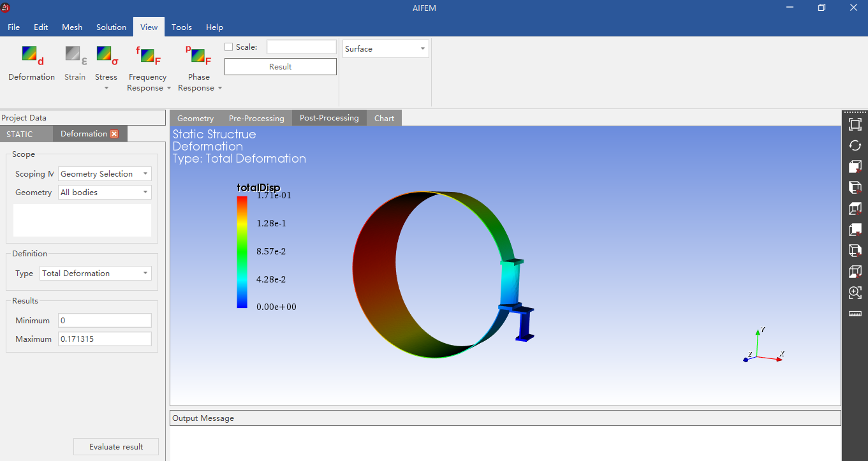868x461 pixels.
Task: Restore down the AIFEM window
Action: click(821, 8)
